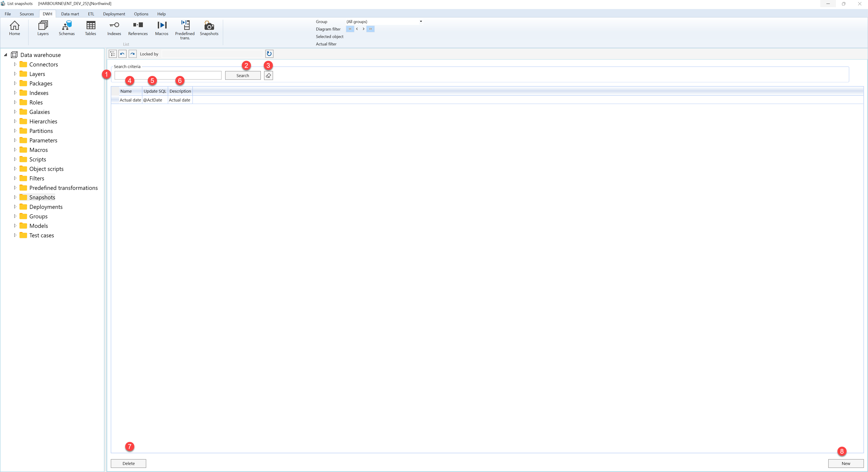Select the Indexes tree item

pos(39,93)
